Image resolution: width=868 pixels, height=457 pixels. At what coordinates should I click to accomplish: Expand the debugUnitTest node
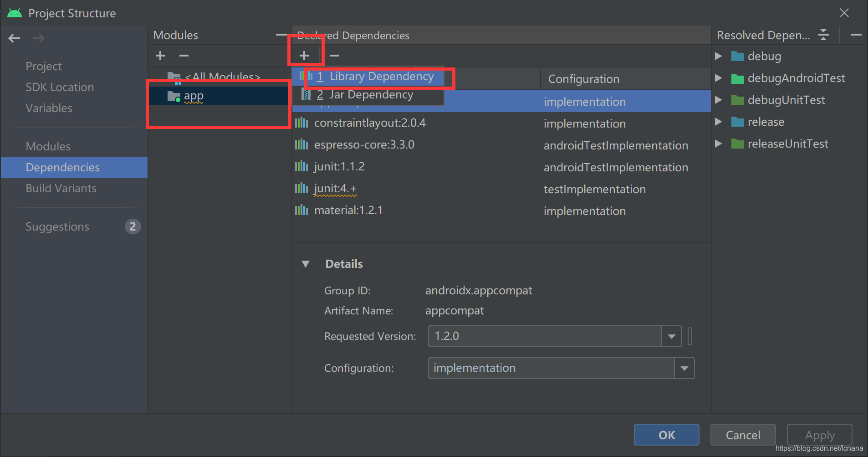719,100
